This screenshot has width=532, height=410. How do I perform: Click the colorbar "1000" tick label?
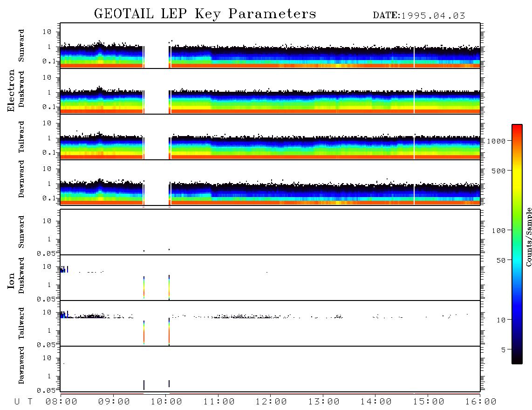pos(496,141)
